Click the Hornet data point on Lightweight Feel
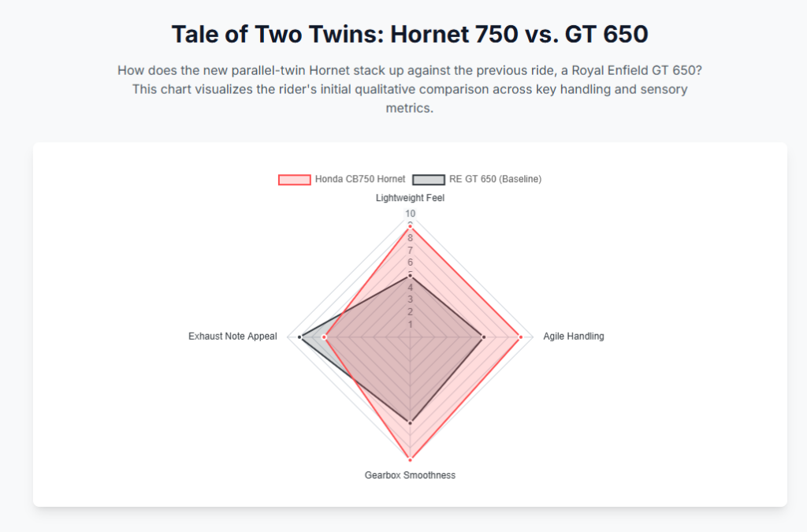The image size is (807, 532). coord(410,226)
